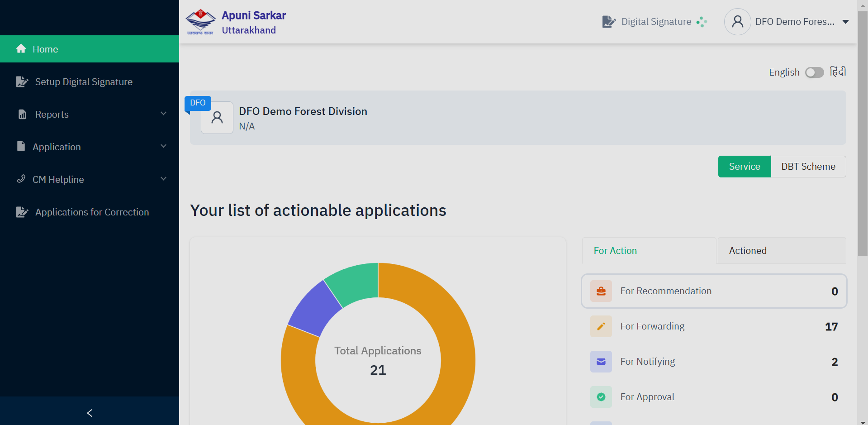Expand the CM Helpline submenu chevron
Viewport: 868px width, 425px height.
pos(164,179)
